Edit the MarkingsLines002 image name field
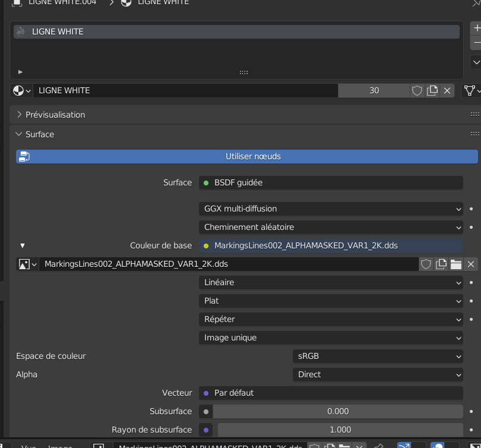The image size is (481, 448). (x=229, y=264)
